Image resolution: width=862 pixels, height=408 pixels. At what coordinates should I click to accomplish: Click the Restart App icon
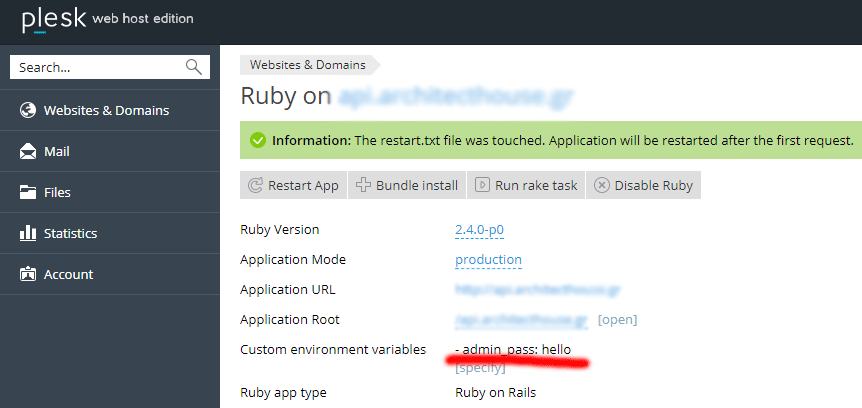255,185
